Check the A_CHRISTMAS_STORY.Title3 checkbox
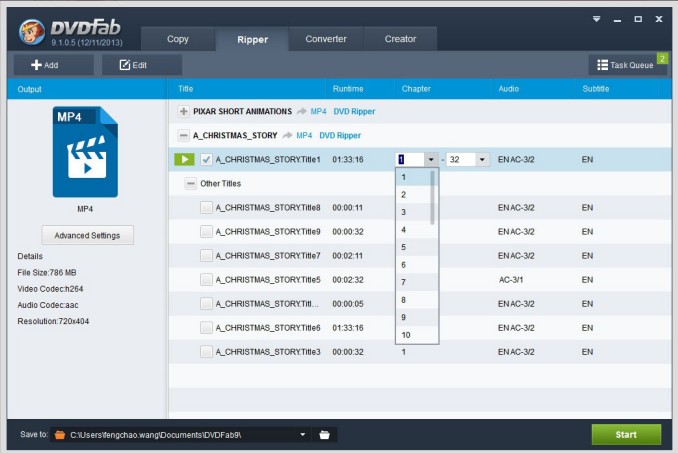This screenshot has width=678, height=453. point(206,352)
